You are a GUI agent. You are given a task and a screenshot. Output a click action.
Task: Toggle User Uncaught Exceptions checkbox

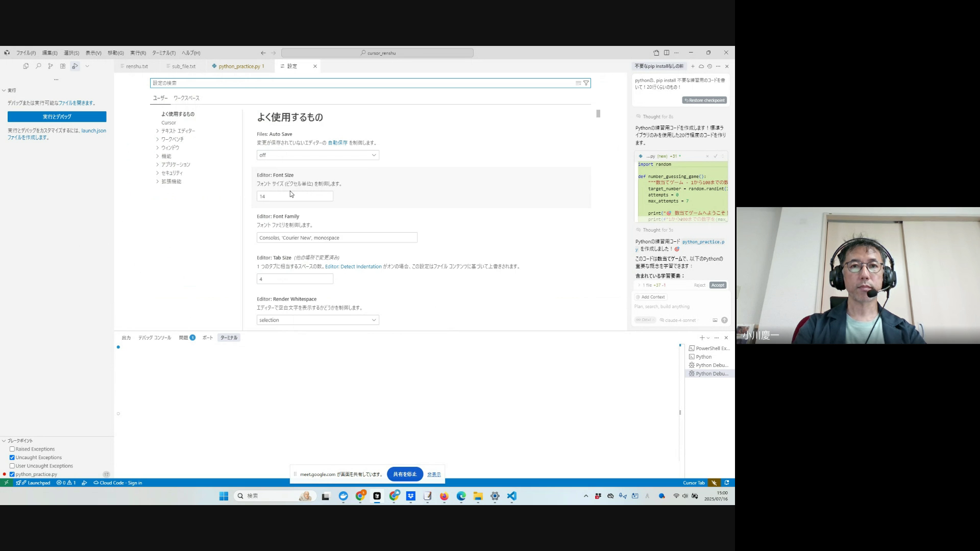pos(12,466)
